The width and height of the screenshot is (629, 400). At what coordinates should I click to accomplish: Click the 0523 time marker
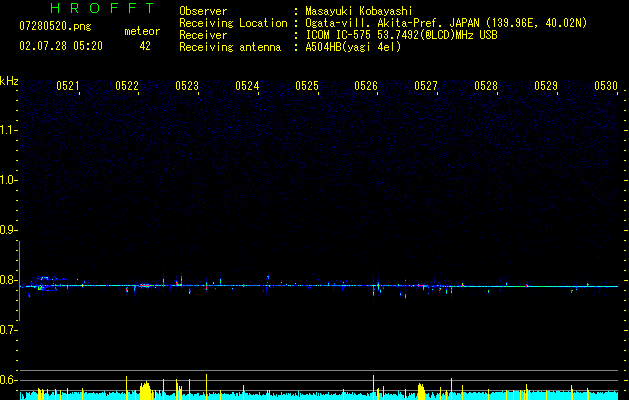187,86
